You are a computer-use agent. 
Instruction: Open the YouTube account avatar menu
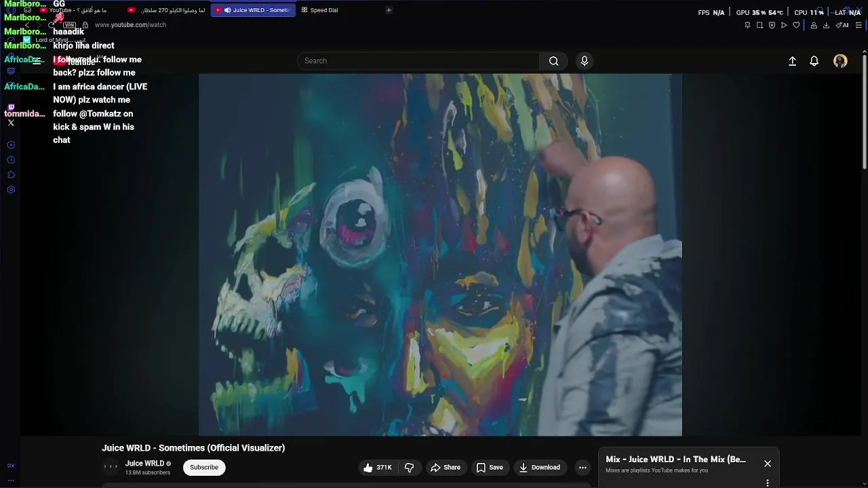[x=840, y=61]
